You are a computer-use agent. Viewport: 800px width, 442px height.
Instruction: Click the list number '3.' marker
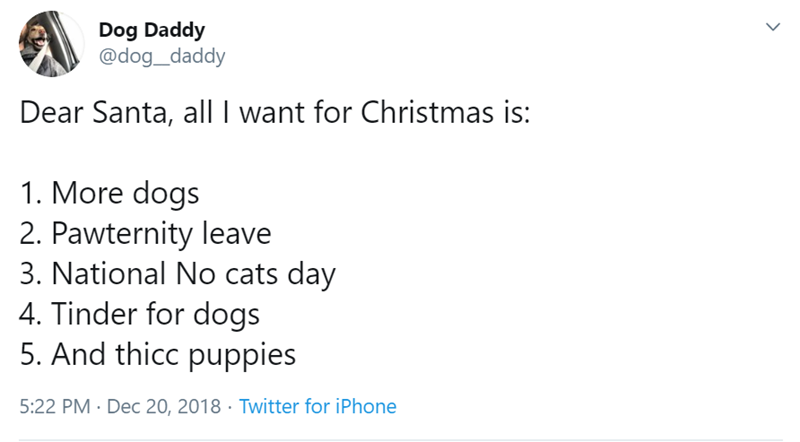click(x=29, y=274)
